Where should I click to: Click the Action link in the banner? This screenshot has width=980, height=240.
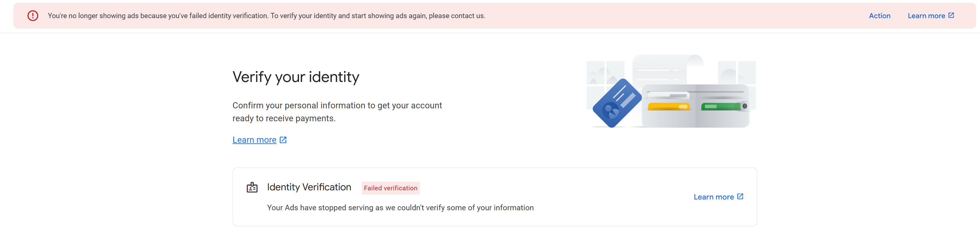coord(879,16)
